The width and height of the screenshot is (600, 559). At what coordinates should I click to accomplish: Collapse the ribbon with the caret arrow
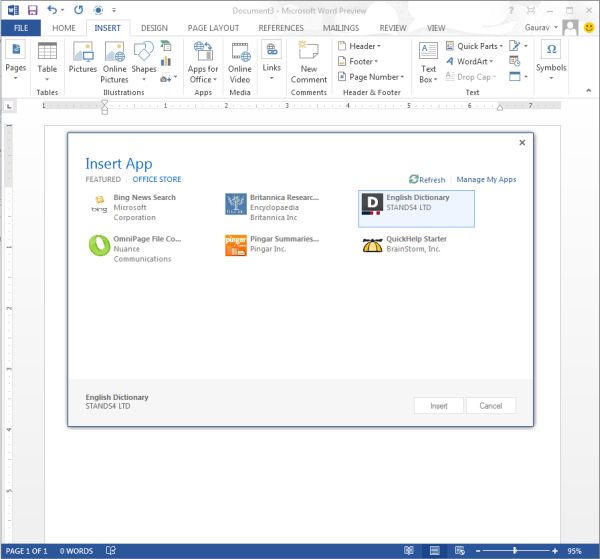pyautogui.click(x=589, y=90)
